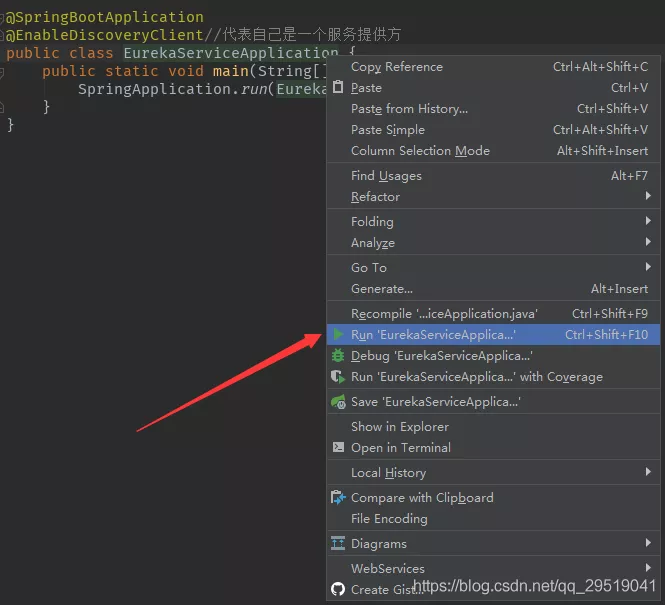Select Paste from History menu entry

coord(493,109)
